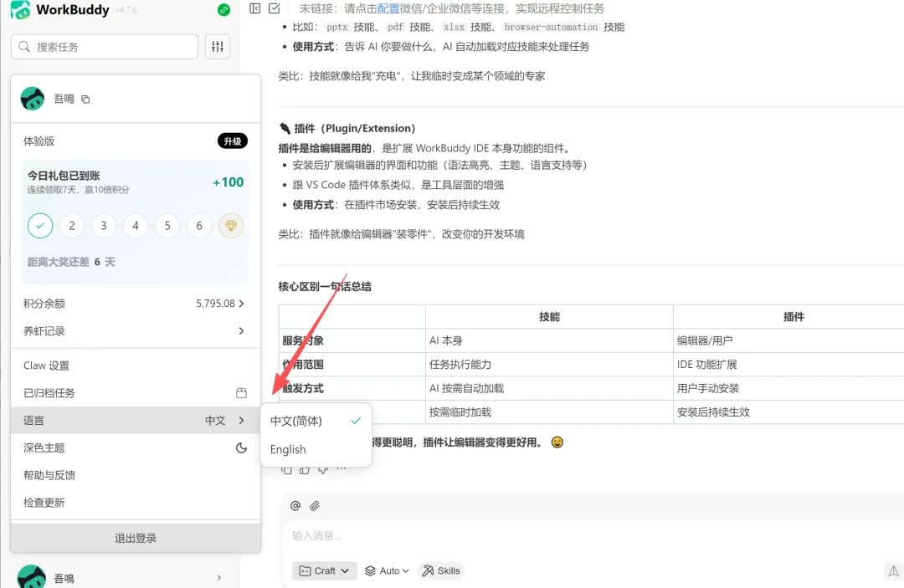This screenshot has height=588, width=904.
Task: Expand the 语言 language submenu
Action: pyautogui.click(x=136, y=421)
